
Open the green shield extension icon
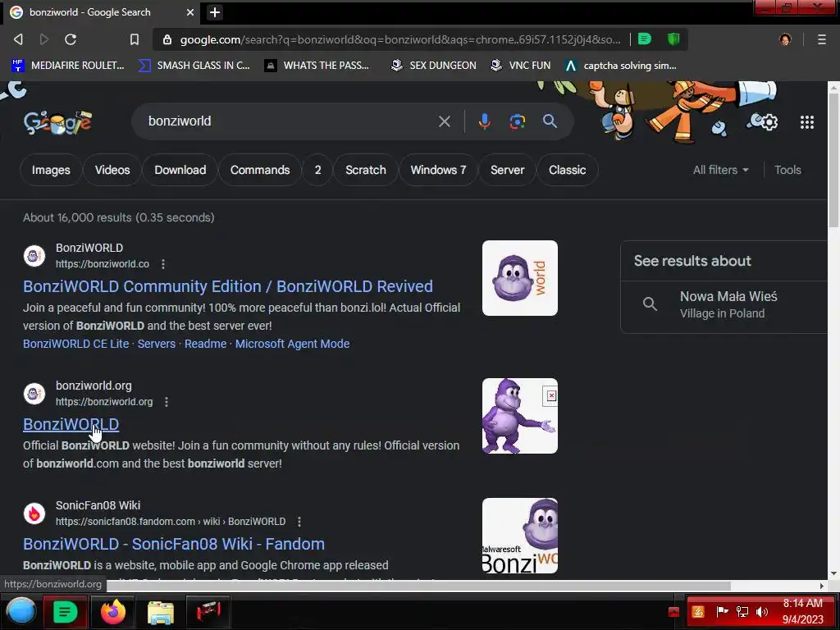click(673, 39)
